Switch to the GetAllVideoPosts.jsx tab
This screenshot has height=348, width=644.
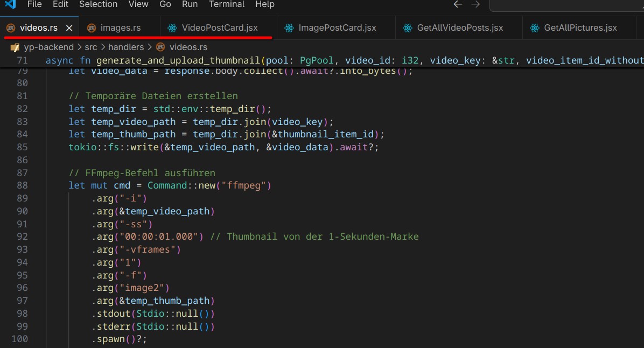point(460,28)
